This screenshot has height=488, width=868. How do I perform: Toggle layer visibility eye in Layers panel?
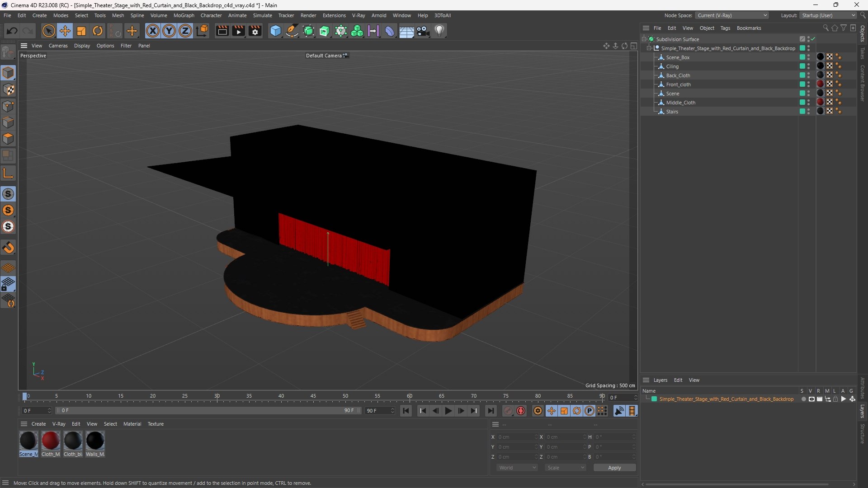(811, 399)
